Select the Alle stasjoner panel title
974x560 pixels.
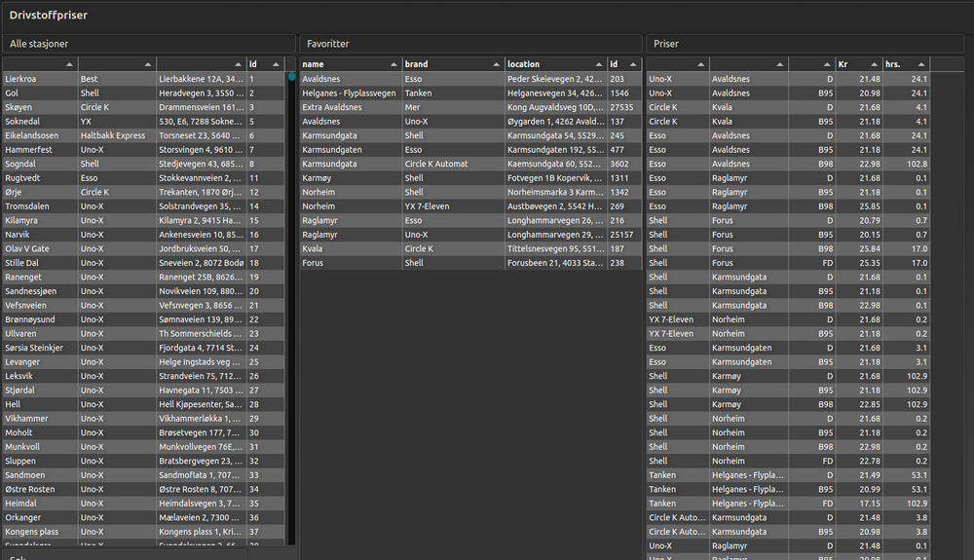[39, 44]
